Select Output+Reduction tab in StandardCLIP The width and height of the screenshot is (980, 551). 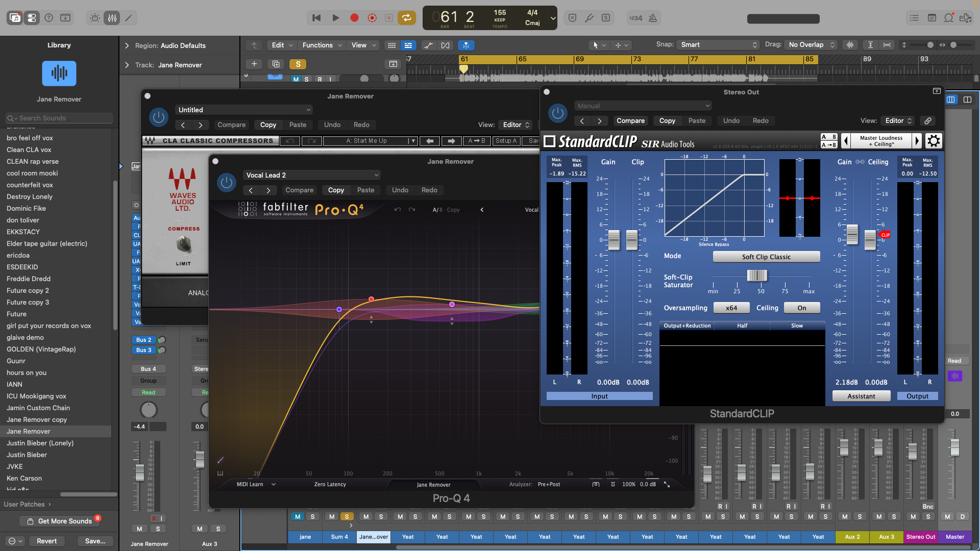tap(687, 325)
